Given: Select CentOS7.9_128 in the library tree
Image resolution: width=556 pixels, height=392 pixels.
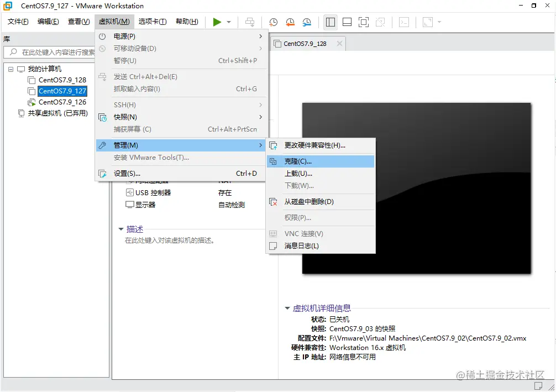Looking at the screenshot, I should coord(62,80).
